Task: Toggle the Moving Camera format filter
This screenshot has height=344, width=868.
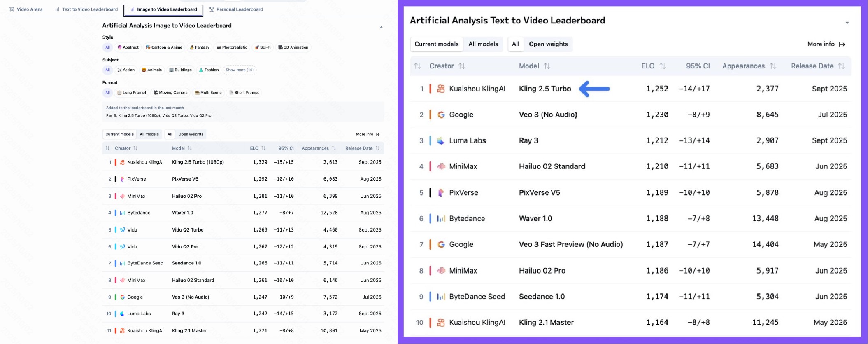Action: [x=170, y=93]
